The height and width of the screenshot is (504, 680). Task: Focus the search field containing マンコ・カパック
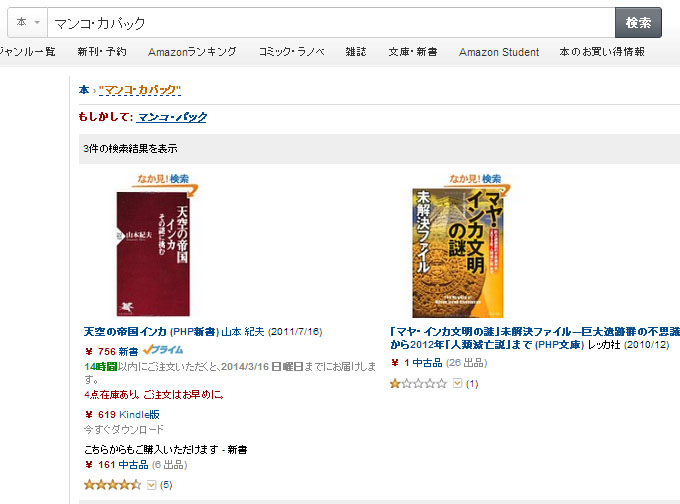coord(331,23)
